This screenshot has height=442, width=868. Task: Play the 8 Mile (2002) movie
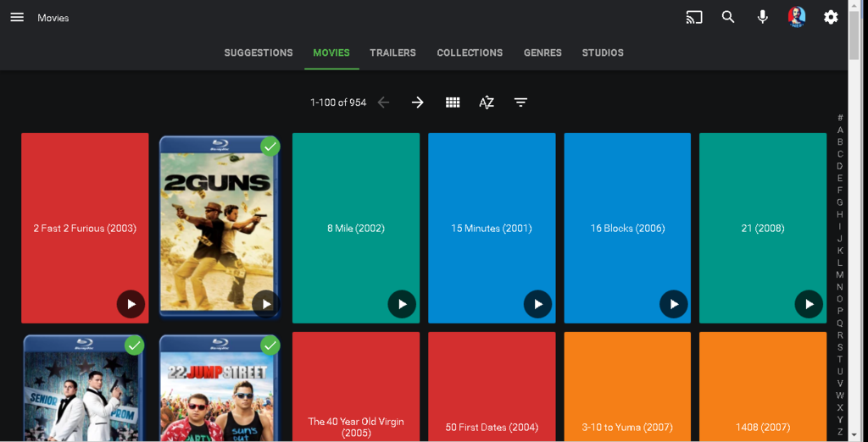[402, 304]
